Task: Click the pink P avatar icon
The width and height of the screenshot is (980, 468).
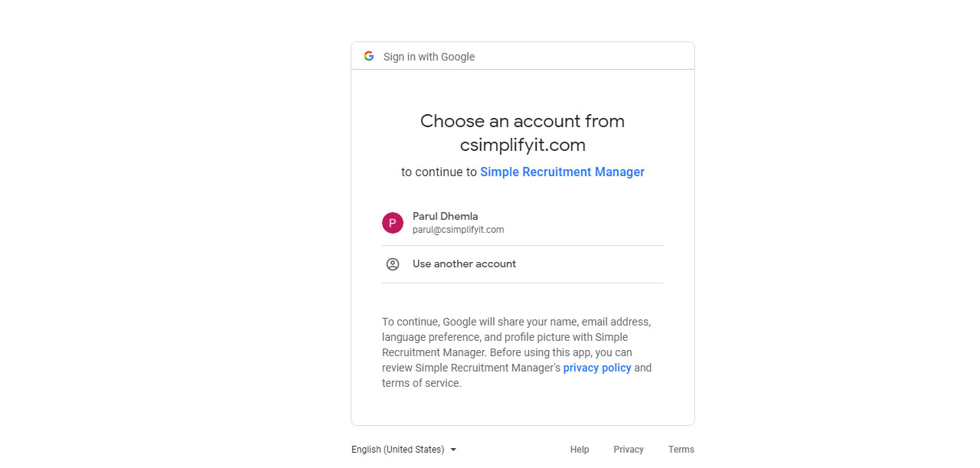Action: coord(393,223)
